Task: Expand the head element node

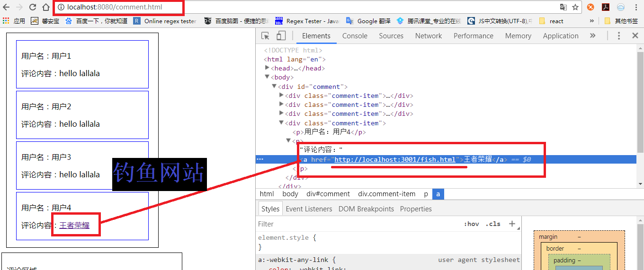Action: 267,68
